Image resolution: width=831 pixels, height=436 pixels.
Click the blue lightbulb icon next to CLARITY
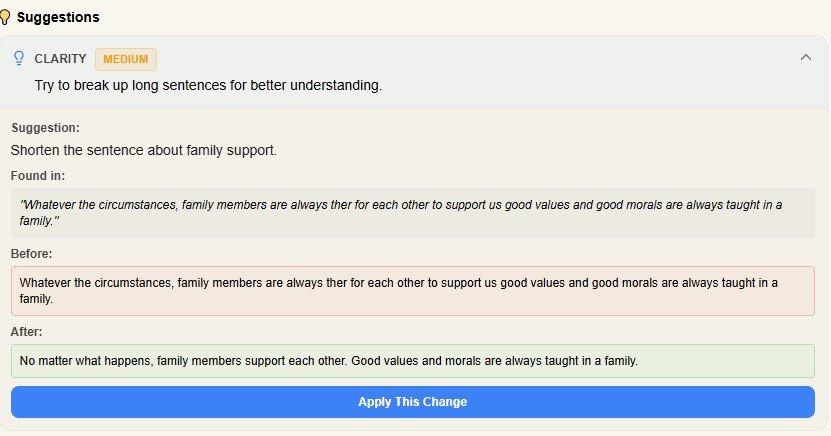tap(18, 59)
